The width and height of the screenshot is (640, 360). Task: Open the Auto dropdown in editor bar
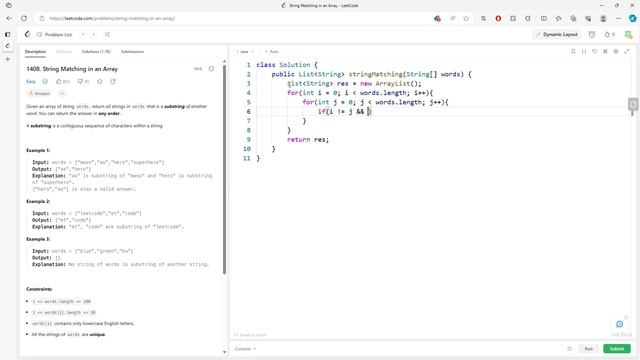(x=272, y=51)
